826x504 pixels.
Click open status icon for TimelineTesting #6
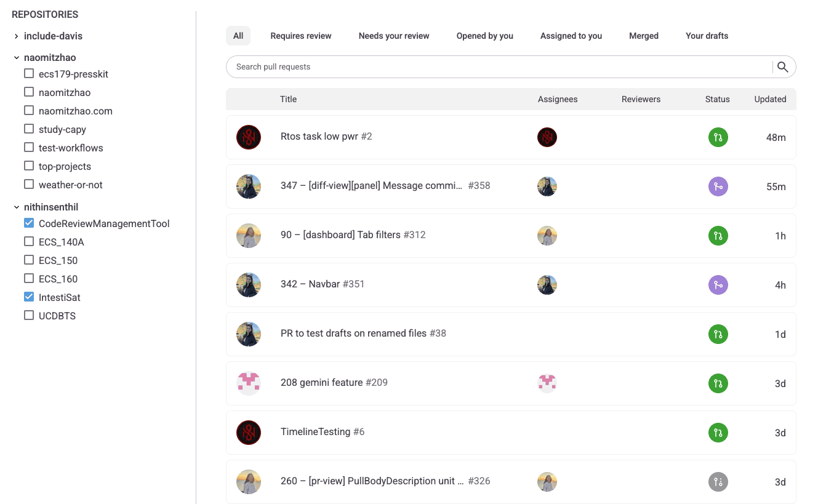pos(718,433)
